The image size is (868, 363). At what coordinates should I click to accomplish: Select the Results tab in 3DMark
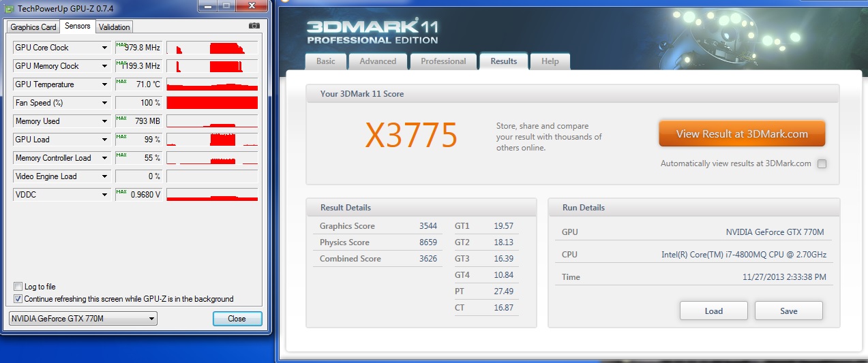point(504,61)
